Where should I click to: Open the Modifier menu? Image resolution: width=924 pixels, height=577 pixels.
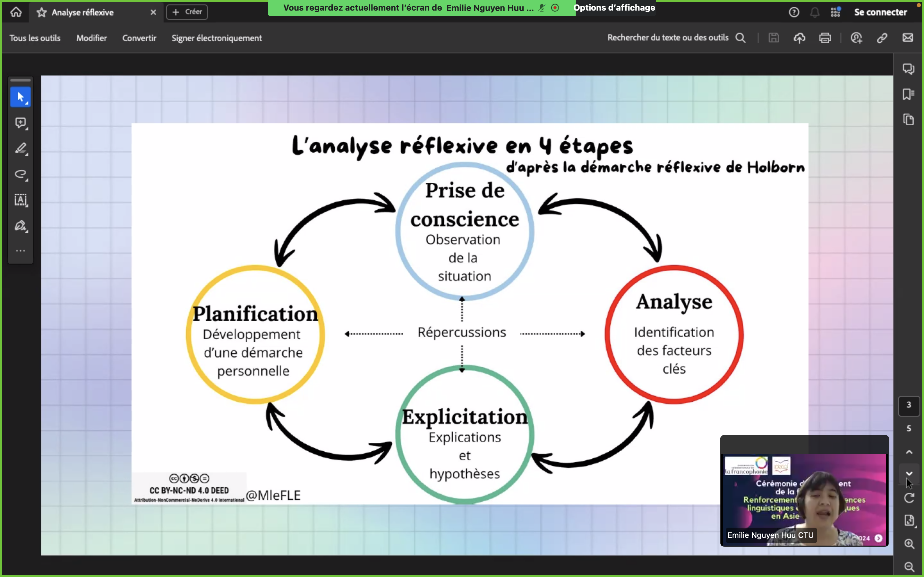pyautogui.click(x=91, y=38)
